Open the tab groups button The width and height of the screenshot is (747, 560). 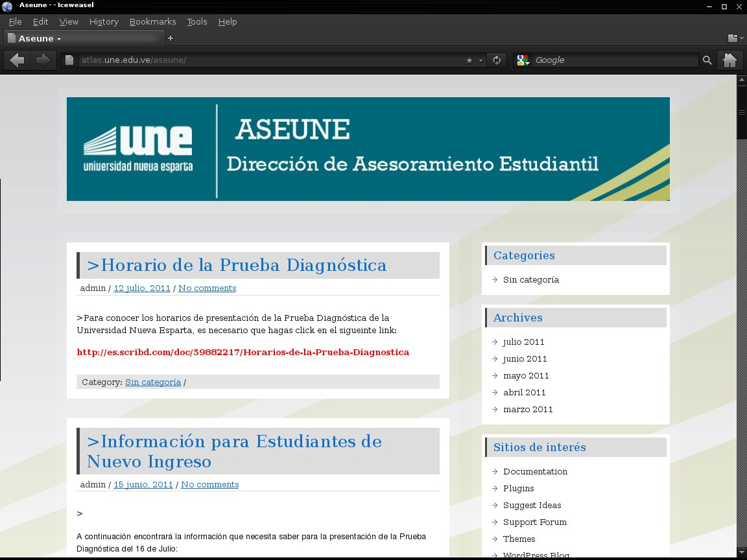735,38
